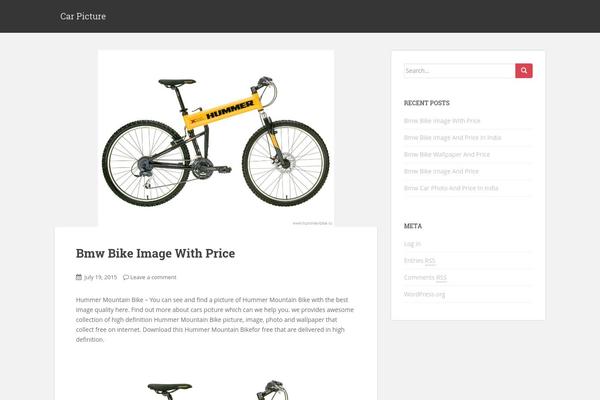The image size is (600, 400).
Task: Open recent post Bmw Bike Image And Price
Action: (441, 171)
